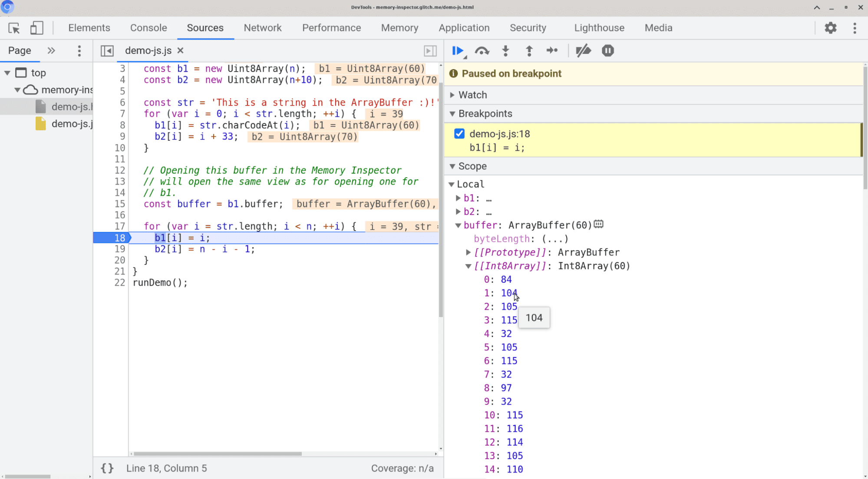Click the Deactivate breakpoints icon
This screenshot has height=479, width=868.
[x=583, y=51]
